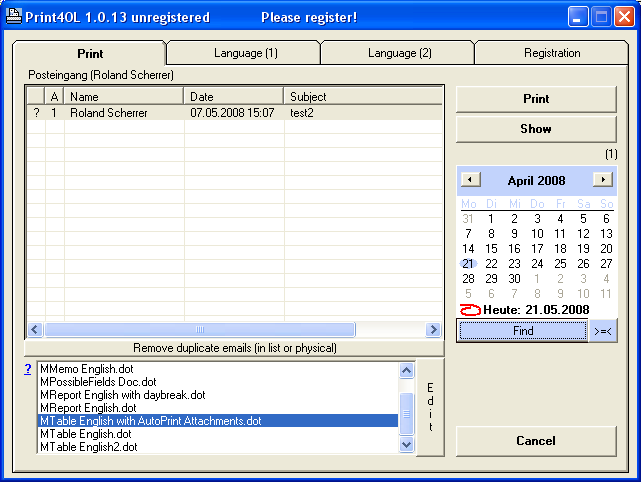Click the April 2008 calendar title
Screen dimensions: 641x482
tap(536, 181)
